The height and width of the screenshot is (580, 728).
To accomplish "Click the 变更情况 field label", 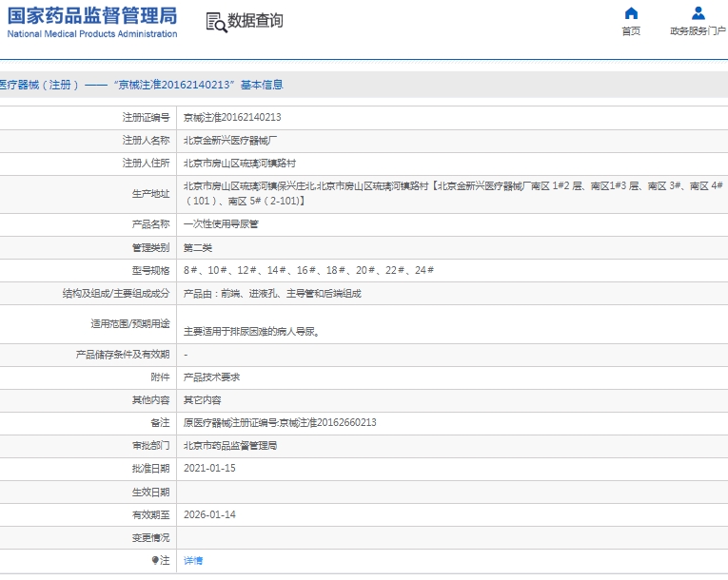I will [151, 538].
